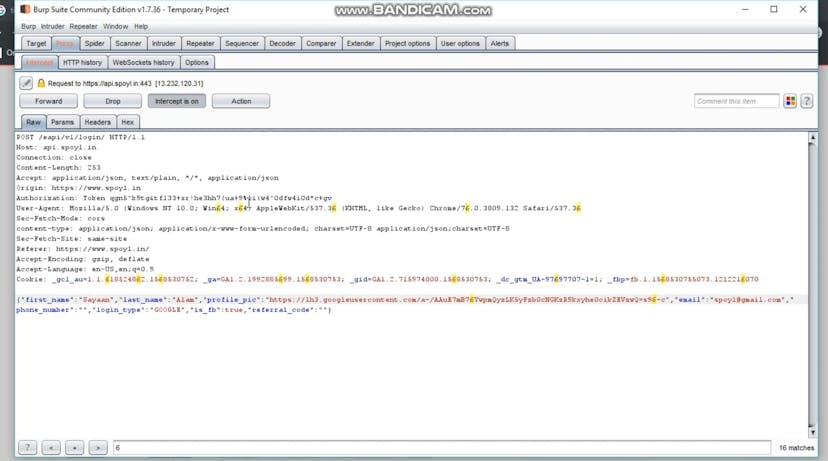Viewport: 828px width, 461px height.
Task: Click the User-Agent header line
Action: tap(298, 208)
